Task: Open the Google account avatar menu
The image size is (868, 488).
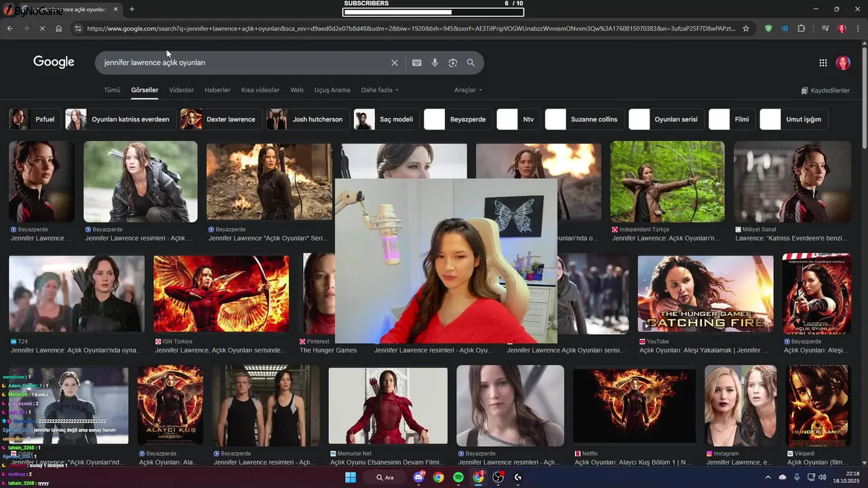Action: click(843, 63)
